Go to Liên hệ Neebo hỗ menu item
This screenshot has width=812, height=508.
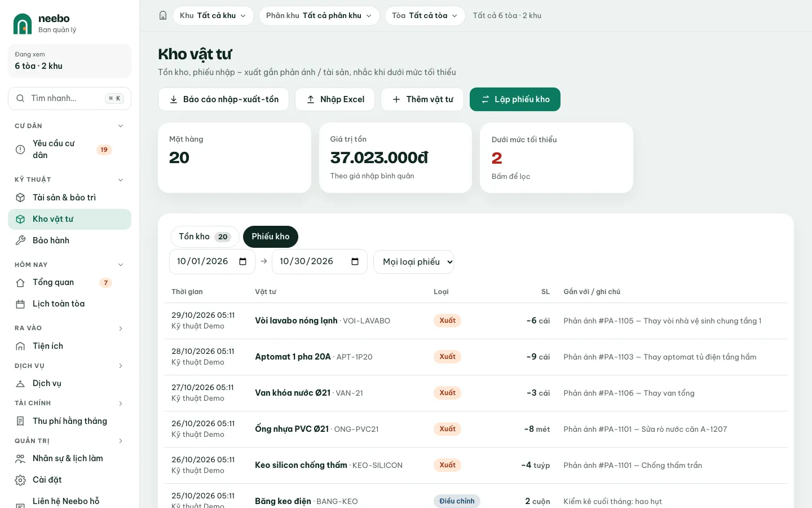tap(70, 501)
